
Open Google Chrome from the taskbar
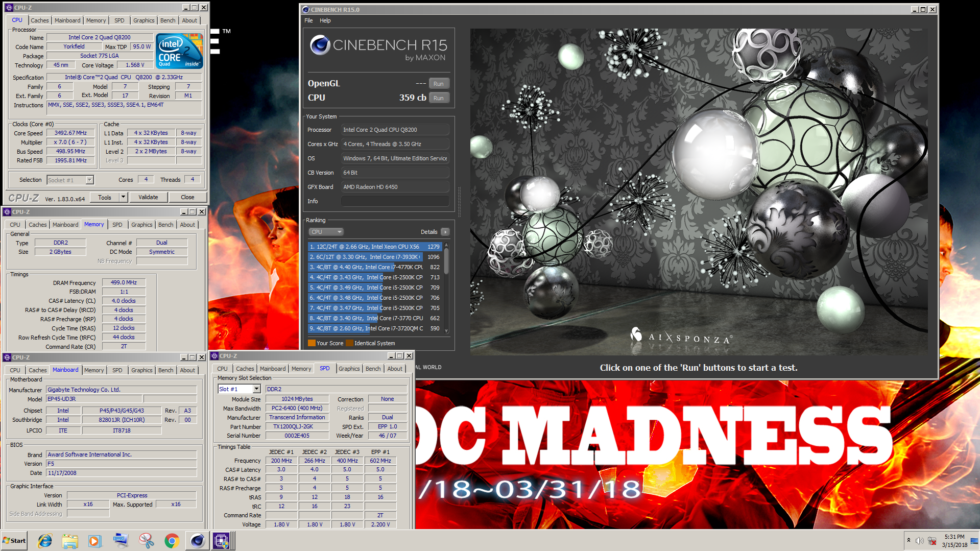pyautogui.click(x=172, y=541)
